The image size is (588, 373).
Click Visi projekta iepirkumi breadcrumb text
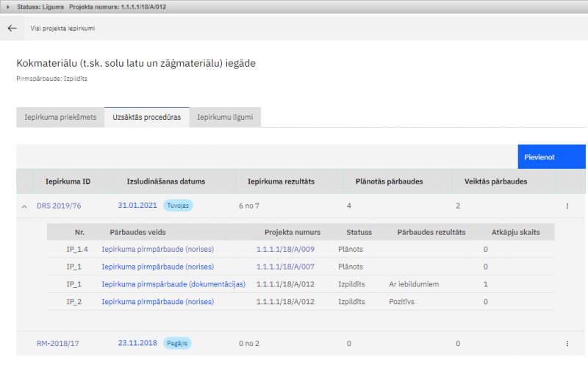coord(62,29)
